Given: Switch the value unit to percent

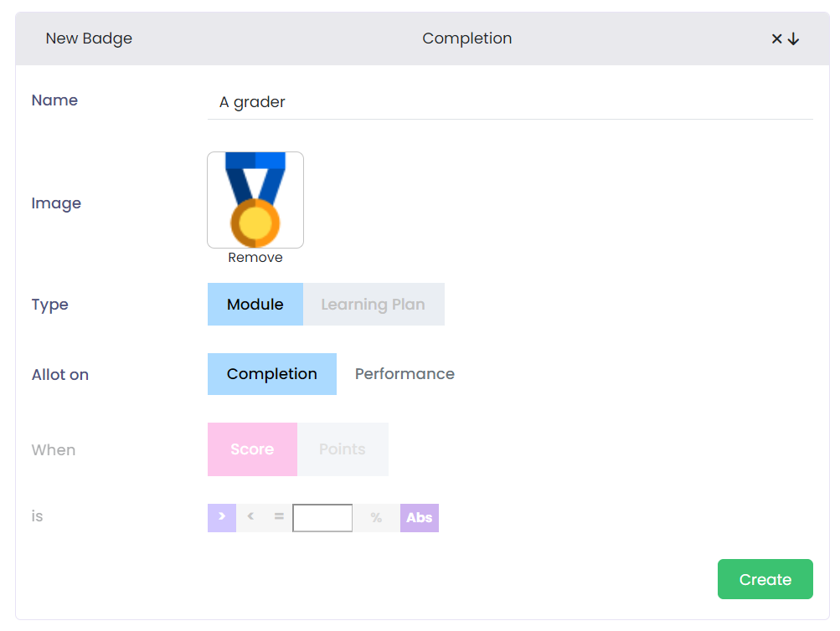Looking at the screenshot, I should [x=376, y=518].
